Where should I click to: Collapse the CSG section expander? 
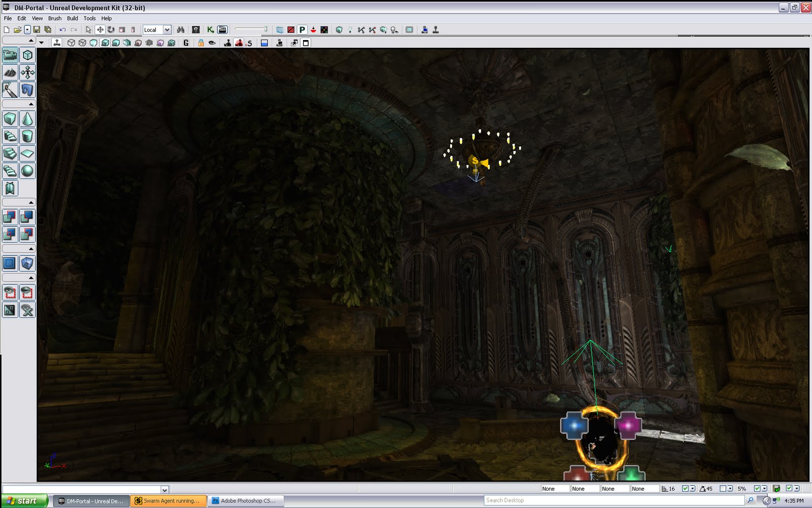coord(19,202)
